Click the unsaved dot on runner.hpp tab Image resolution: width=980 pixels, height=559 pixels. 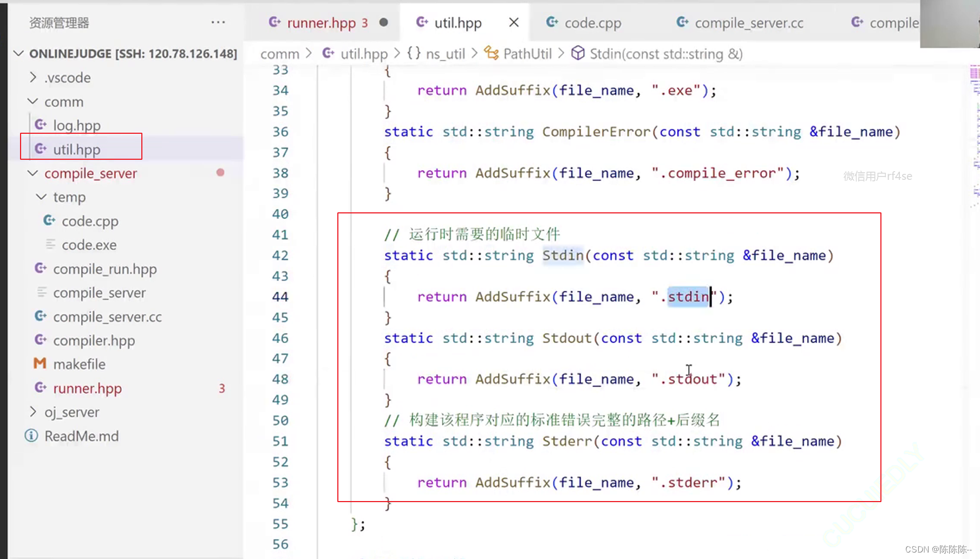(x=384, y=22)
